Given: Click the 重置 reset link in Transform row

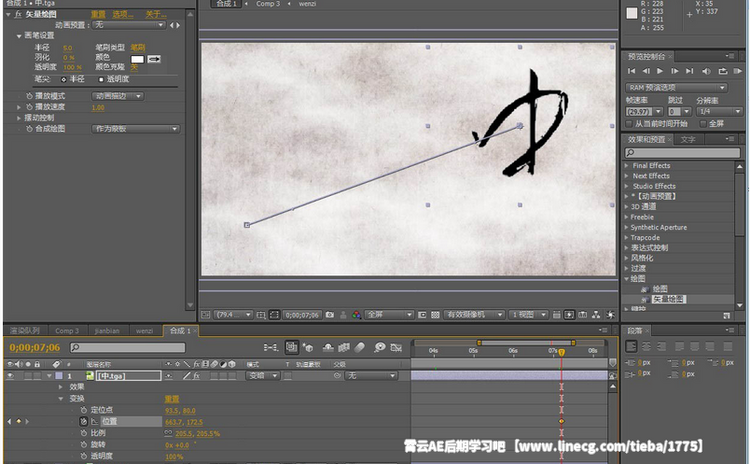Looking at the screenshot, I should point(172,399).
